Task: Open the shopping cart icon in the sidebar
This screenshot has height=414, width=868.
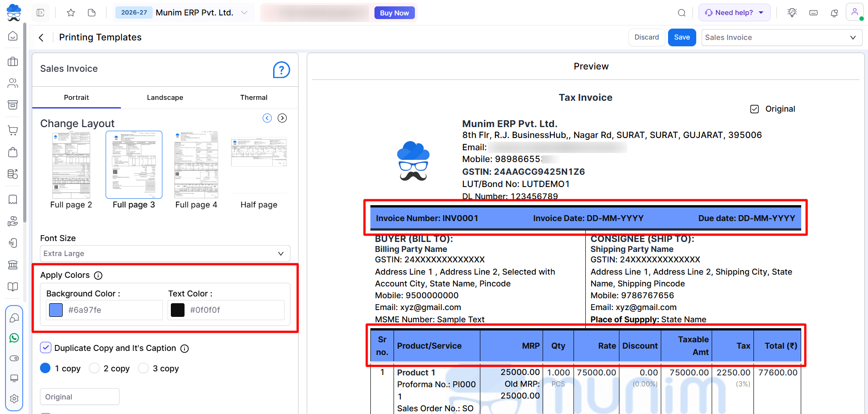Action: pyautogui.click(x=13, y=130)
